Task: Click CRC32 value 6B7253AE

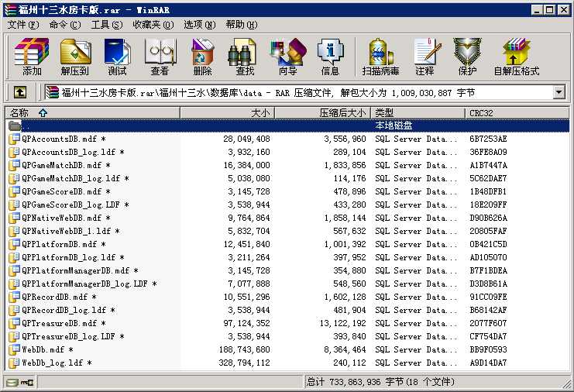Action: click(x=488, y=139)
